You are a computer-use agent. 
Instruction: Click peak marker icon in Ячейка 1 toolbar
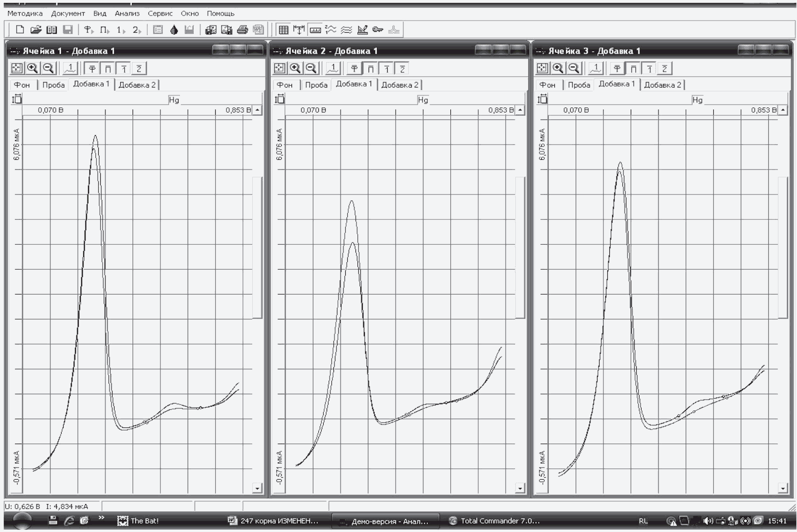(x=70, y=68)
